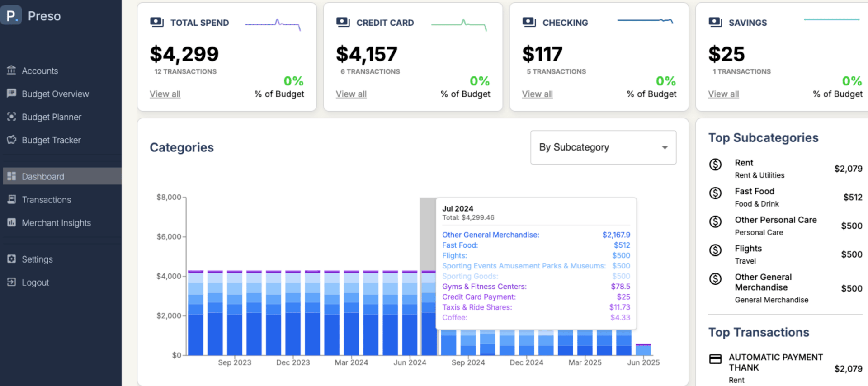Click the dollar icon beside Rent subcategory

[715, 165]
